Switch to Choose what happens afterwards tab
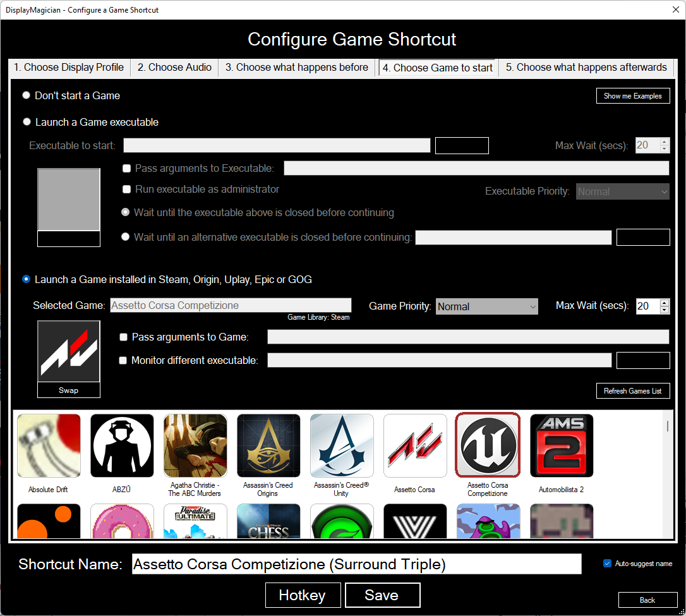 click(586, 68)
